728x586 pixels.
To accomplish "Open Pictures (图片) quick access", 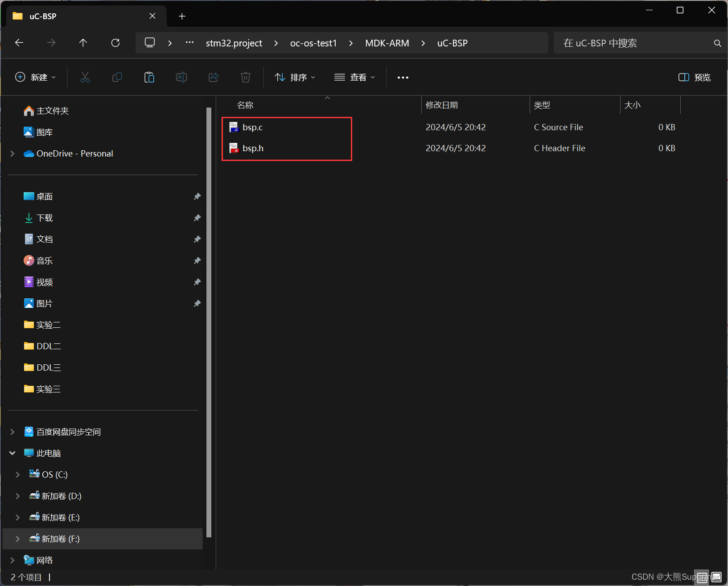I will pyautogui.click(x=38, y=303).
